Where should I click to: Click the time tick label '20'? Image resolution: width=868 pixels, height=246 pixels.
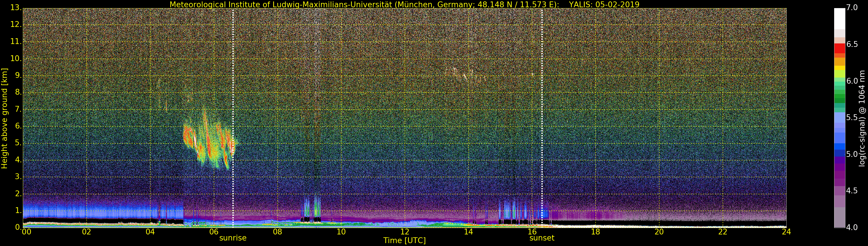click(659, 232)
